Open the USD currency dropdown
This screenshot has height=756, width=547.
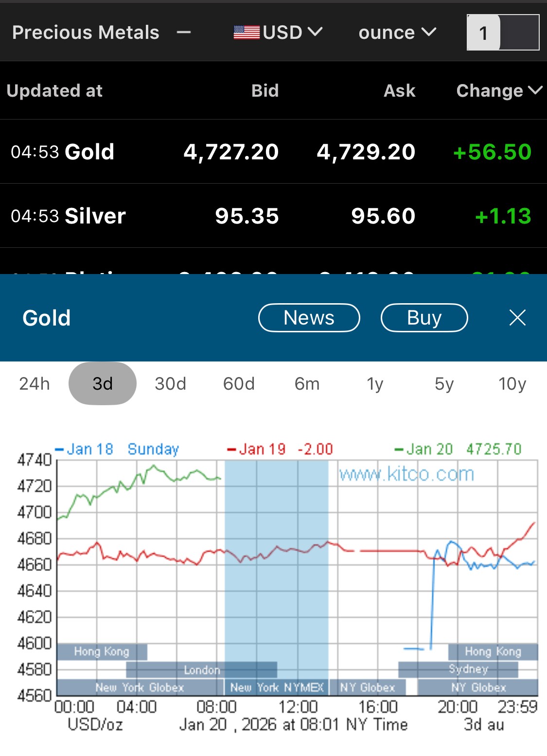[x=292, y=33]
